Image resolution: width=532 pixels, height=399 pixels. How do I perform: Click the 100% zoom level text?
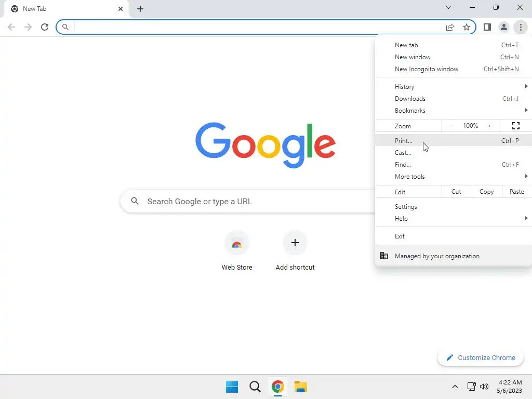tap(470, 126)
